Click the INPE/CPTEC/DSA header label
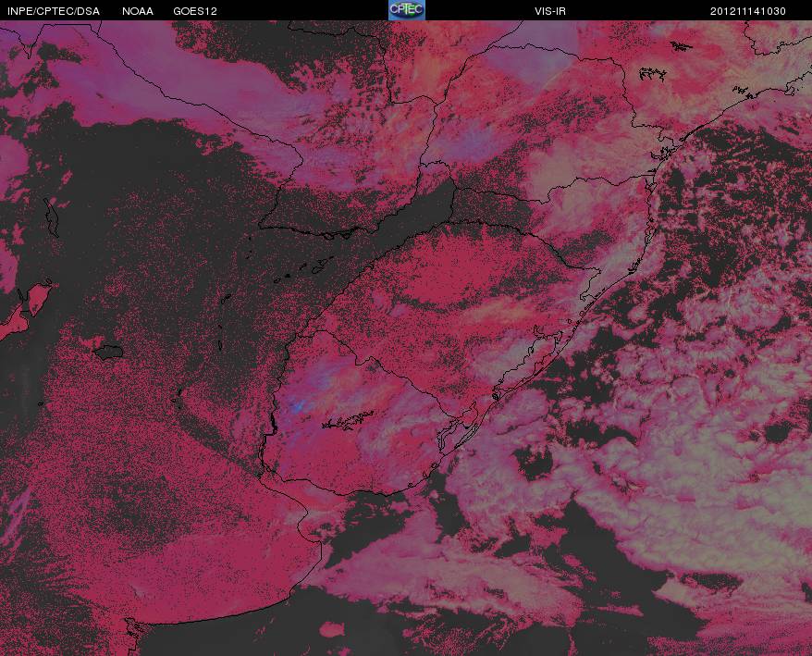This screenshot has height=656, width=812. [x=54, y=11]
